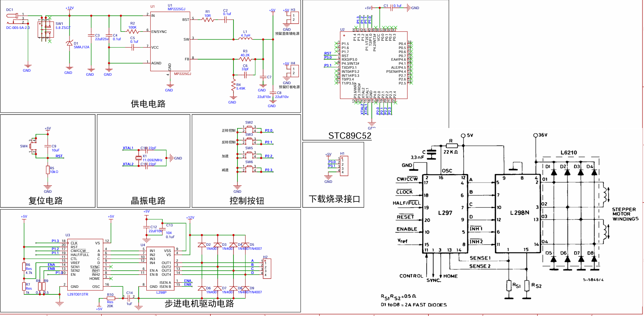Image resolution: width=644 pixels, height=316 pixels.
Task: Click the 正转控制 label
Action: [229, 131]
